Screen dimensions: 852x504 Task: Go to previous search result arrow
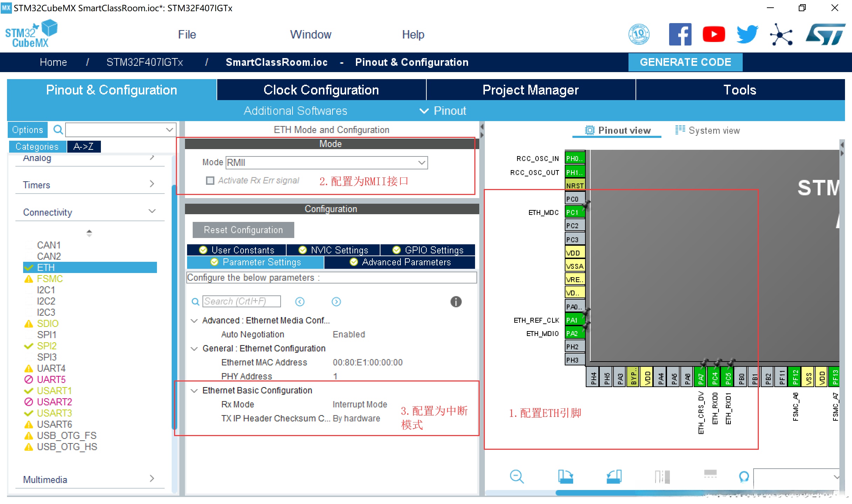coord(300,301)
